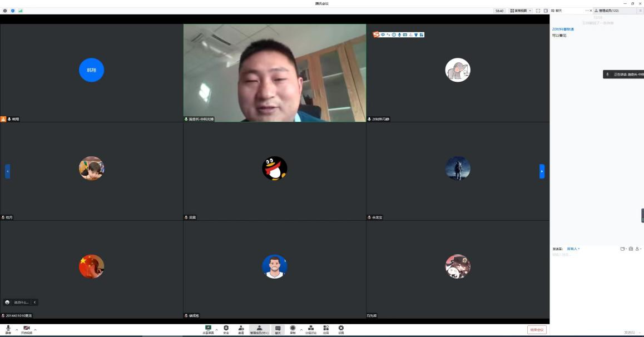
Task: Expand the arrow next to Share Screen
Action: pyautogui.click(x=216, y=330)
